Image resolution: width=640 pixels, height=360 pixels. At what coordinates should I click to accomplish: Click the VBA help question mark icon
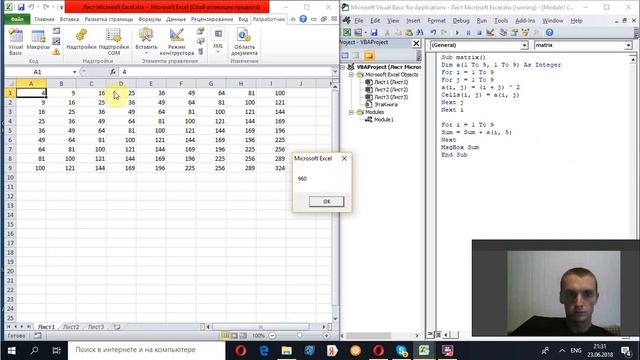[x=549, y=32]
